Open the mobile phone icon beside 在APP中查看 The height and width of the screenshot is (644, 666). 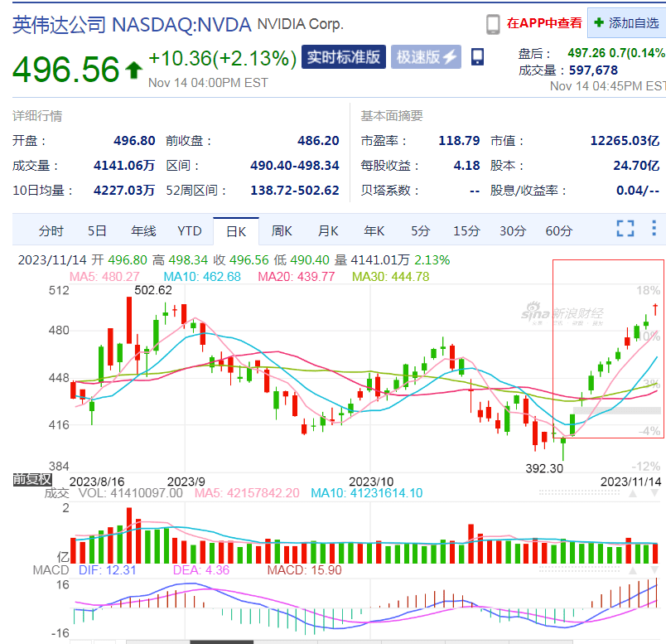click(493, 24)
